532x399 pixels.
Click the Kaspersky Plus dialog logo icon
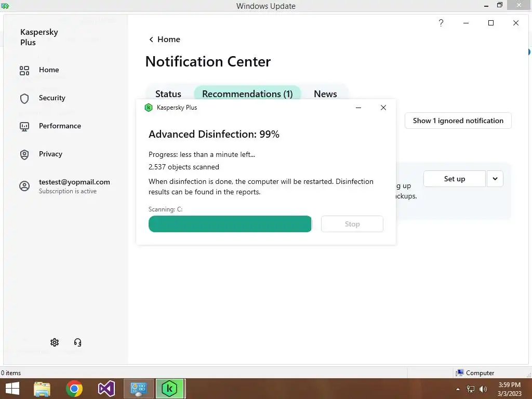coord(149,108)
